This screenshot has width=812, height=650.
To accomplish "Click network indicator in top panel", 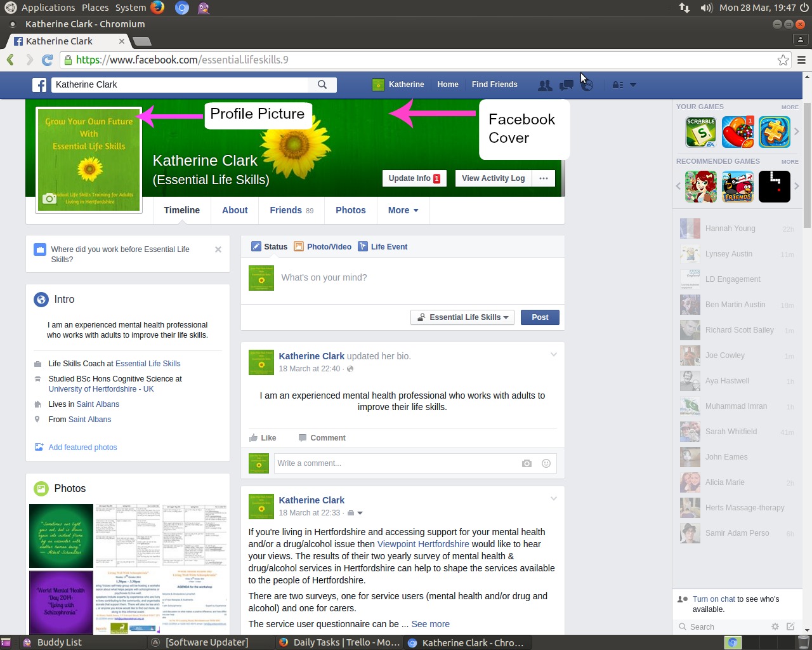I will pos(684,8).
